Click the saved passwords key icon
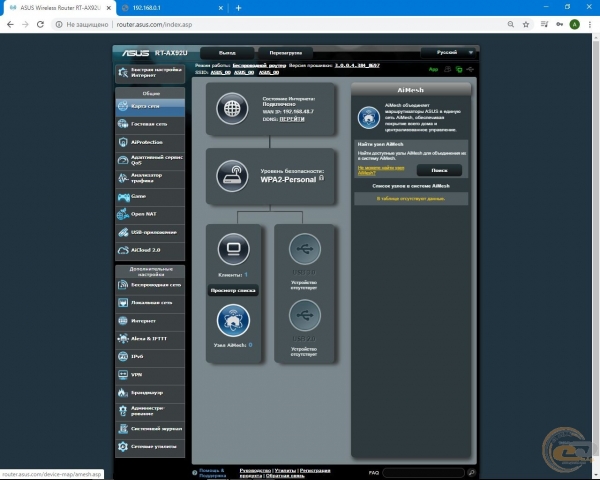600x480 pixels. click(x=559, y=24)
